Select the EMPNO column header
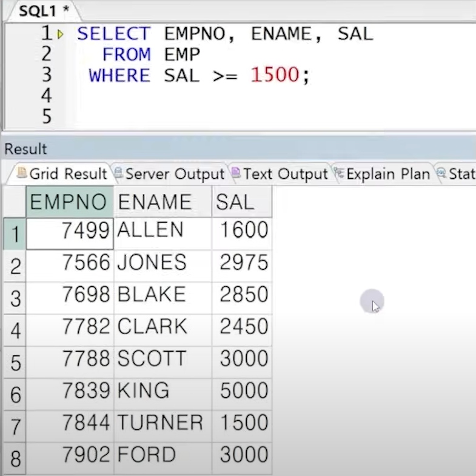 click(70, 202)
